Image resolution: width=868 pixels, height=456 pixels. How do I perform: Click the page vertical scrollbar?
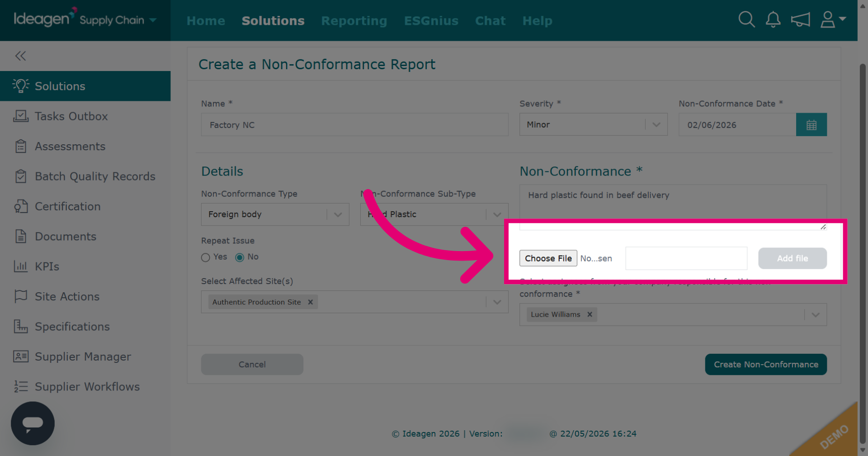(x=863, y=253)
